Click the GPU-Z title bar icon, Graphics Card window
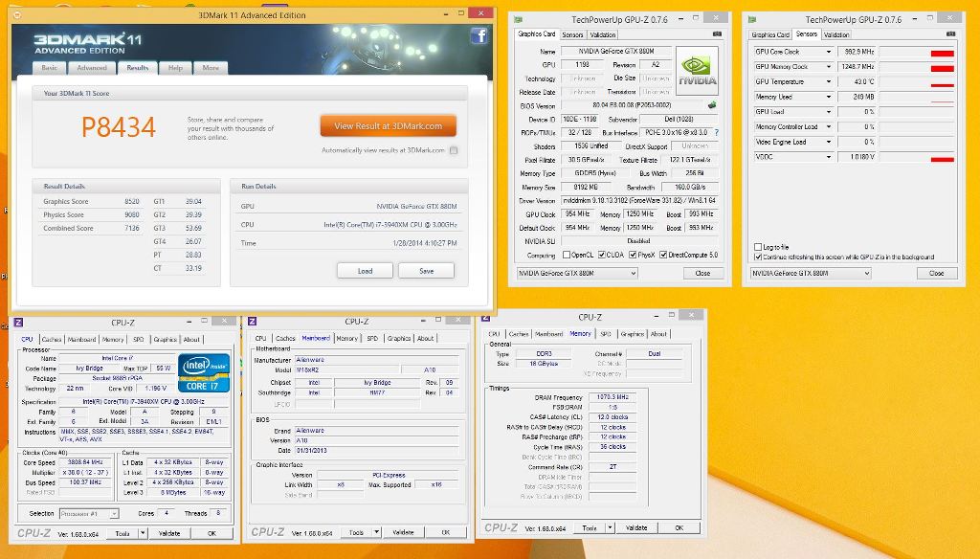This screenshot has height=559, width=980. pyautogui.click(x=518, y=19)
